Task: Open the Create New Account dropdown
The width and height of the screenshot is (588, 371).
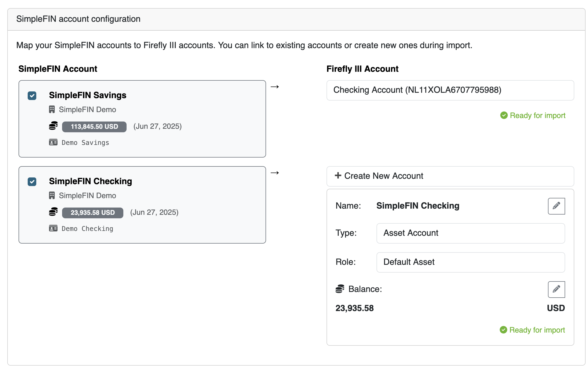Action: tap(450, 176)
